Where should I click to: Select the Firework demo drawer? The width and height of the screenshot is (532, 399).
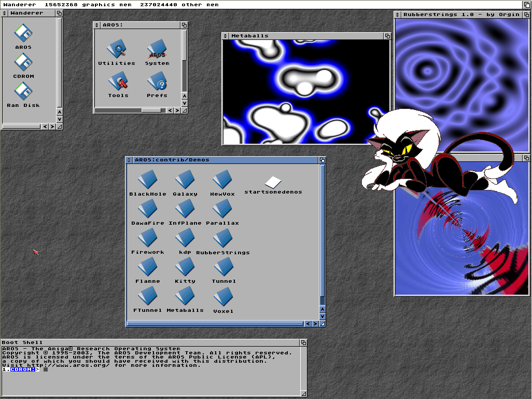[x=148, y=241]
